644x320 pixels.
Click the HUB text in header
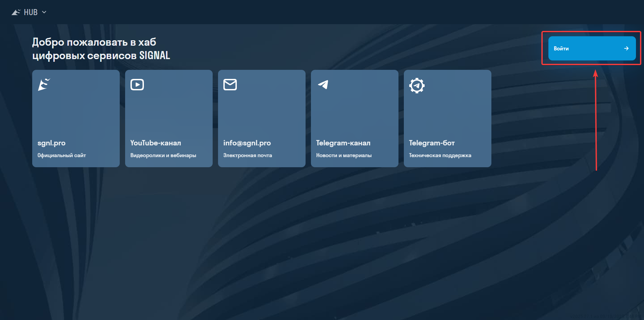pos(31,12)
